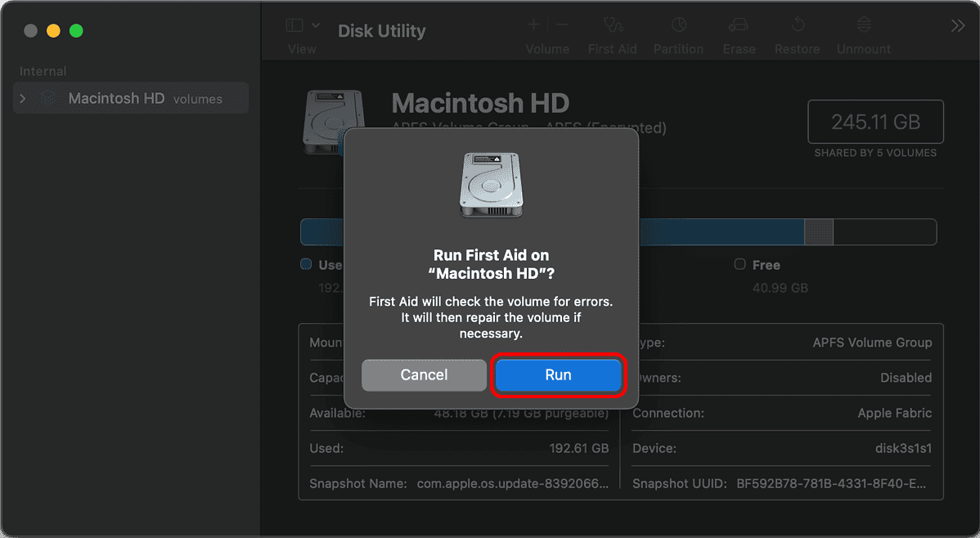Click the Snapshot Name value com.apple.os.update

[513, 484]
